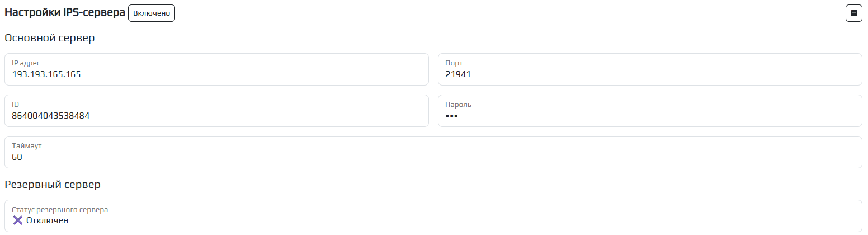Screen dimensions: 868x235
Task: Click the Таймаут field label
Action: coord(27,146)
